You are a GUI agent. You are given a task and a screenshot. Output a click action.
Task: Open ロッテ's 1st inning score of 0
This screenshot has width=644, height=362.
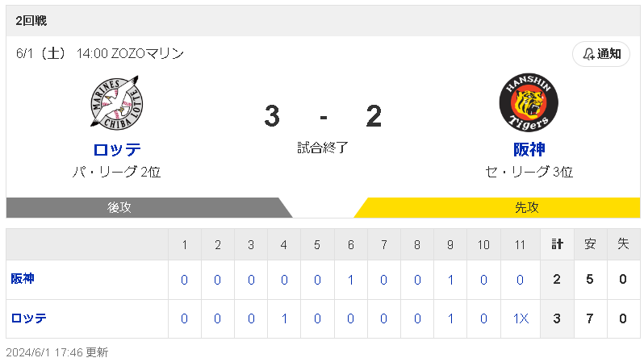[185, 319]
